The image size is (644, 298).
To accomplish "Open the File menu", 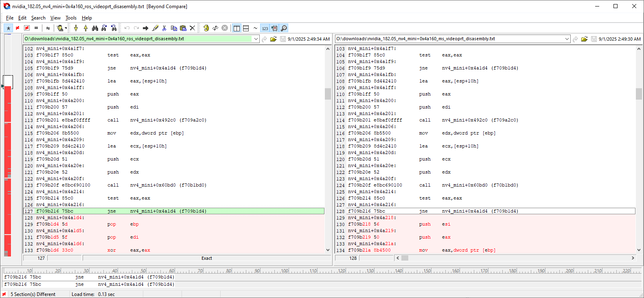I will [x=10, y=18].
